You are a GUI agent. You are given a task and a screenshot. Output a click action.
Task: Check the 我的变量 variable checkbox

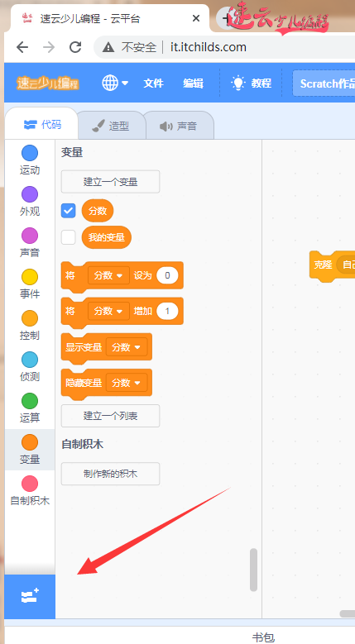[x=68, y=237]
